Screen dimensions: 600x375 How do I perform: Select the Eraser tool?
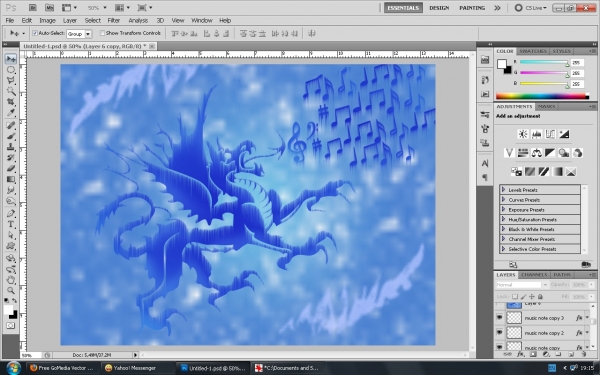tap(11, 169)
